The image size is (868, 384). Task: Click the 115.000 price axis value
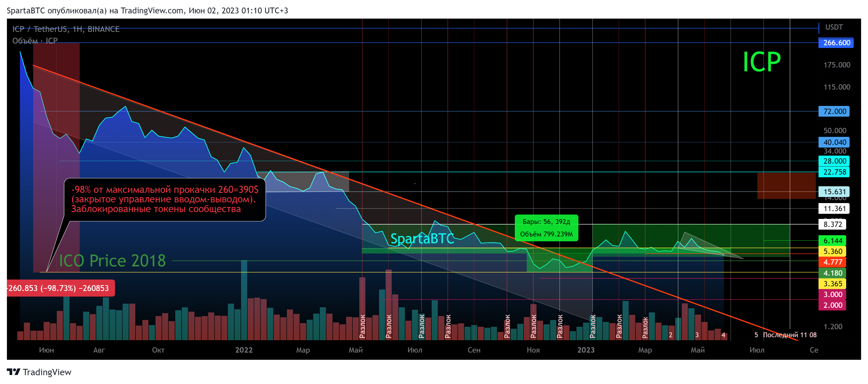click(x=837, y=87)
